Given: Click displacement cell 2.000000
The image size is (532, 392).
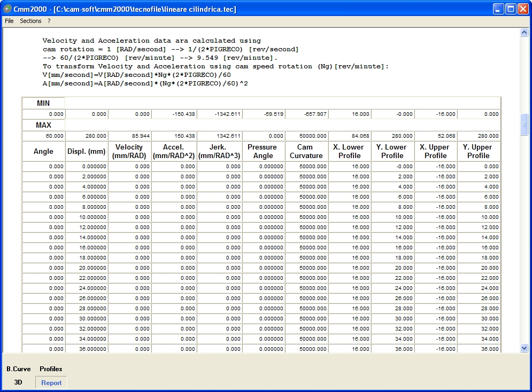Looking at the screenshot, I should [87, 177].
